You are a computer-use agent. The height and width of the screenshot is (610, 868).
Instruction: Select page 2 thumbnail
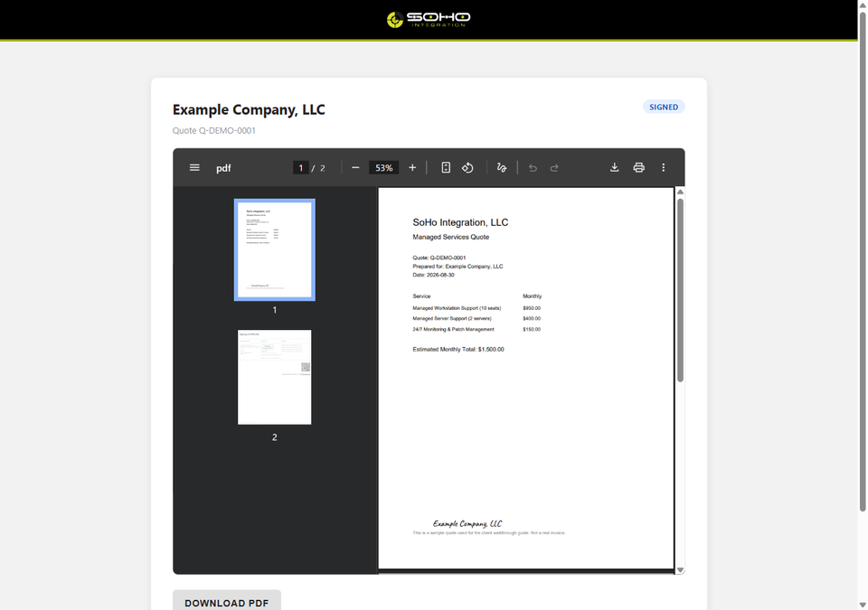pos(275,378)
